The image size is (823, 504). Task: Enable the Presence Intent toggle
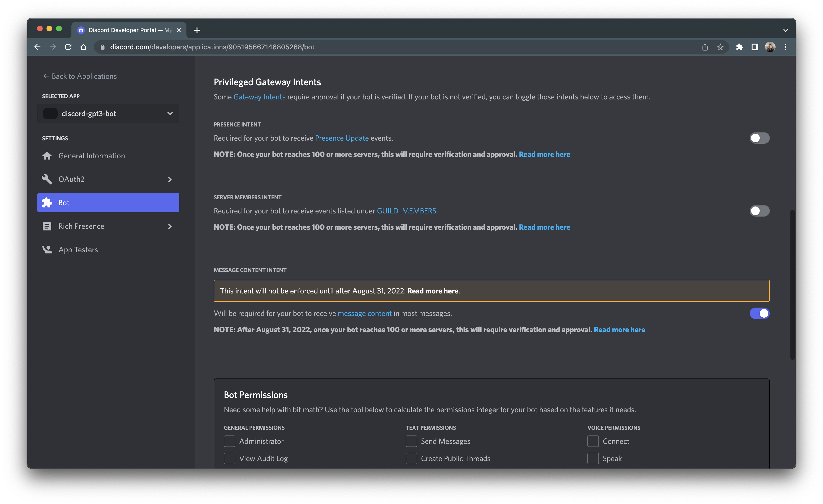point(759,138)
